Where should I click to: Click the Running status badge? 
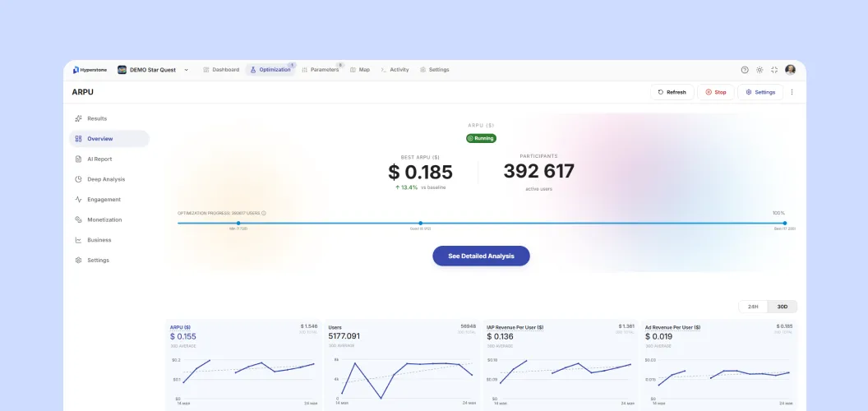481,138
